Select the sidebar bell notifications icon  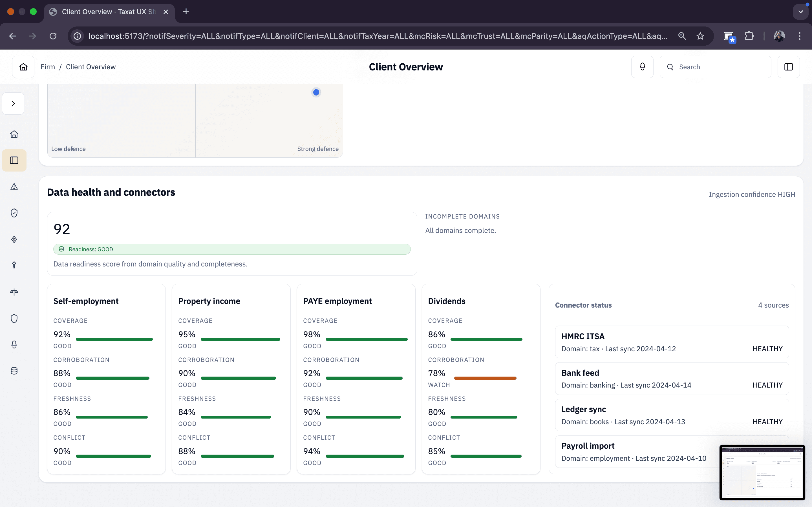pos(14,344)
